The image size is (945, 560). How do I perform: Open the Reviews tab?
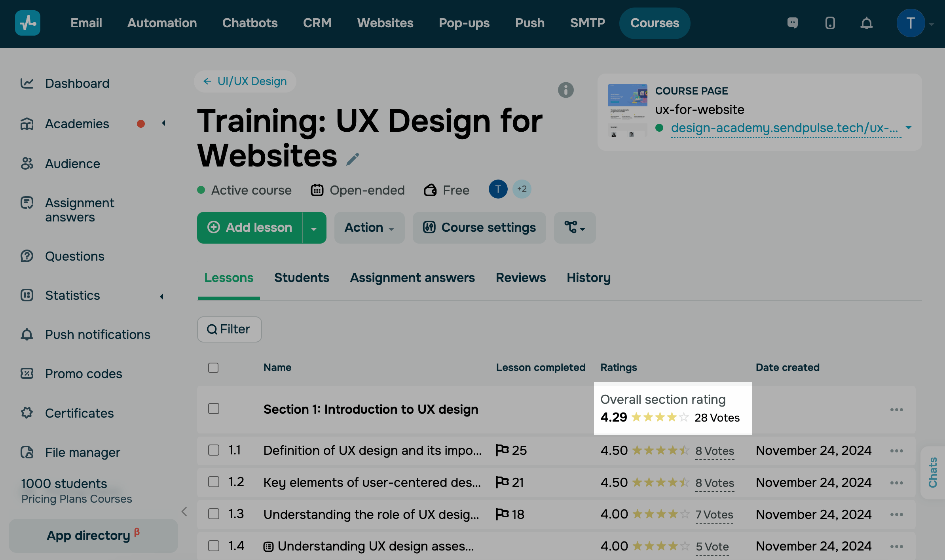point(520,278)
